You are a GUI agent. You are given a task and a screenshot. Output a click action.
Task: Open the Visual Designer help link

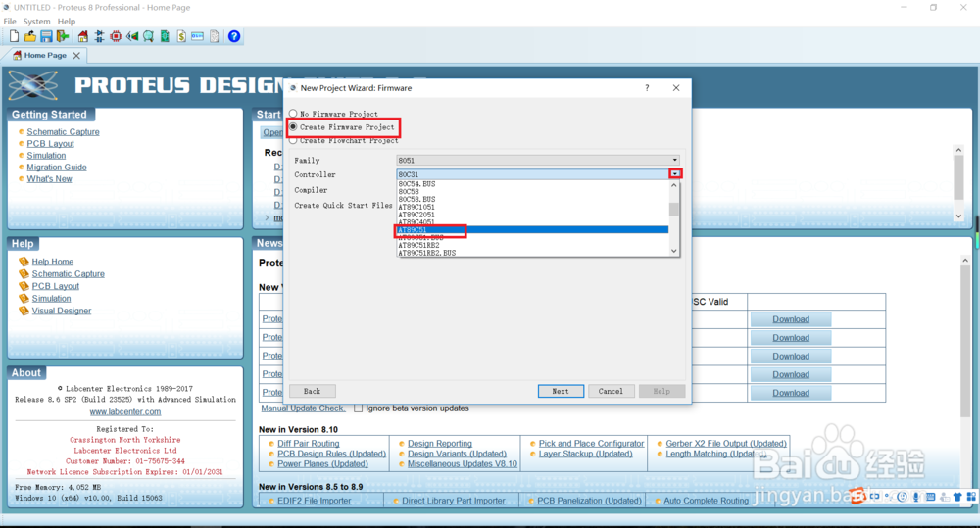61,311
